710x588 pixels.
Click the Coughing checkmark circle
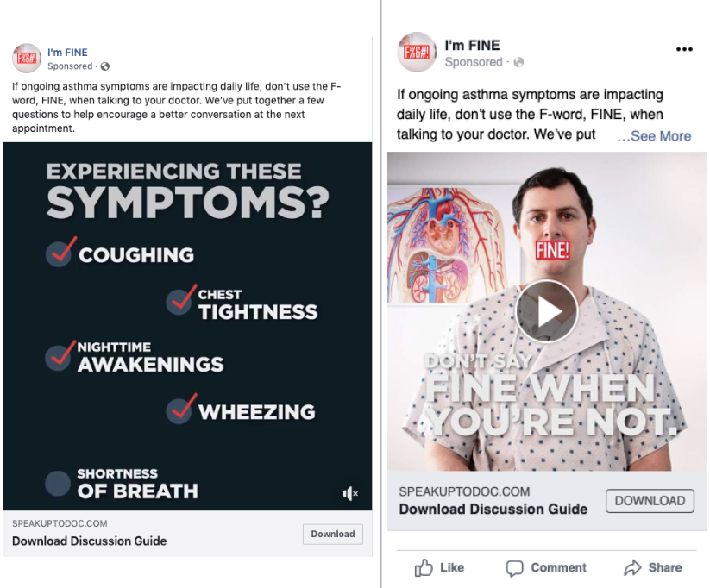pyautogui.click(x=59, y=253)
